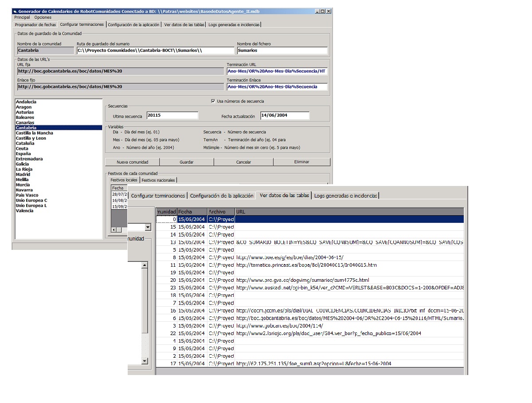Click the vertical scrollbar down arrow
The height and width of the screenshot is (403, 532).
(144, 361)
